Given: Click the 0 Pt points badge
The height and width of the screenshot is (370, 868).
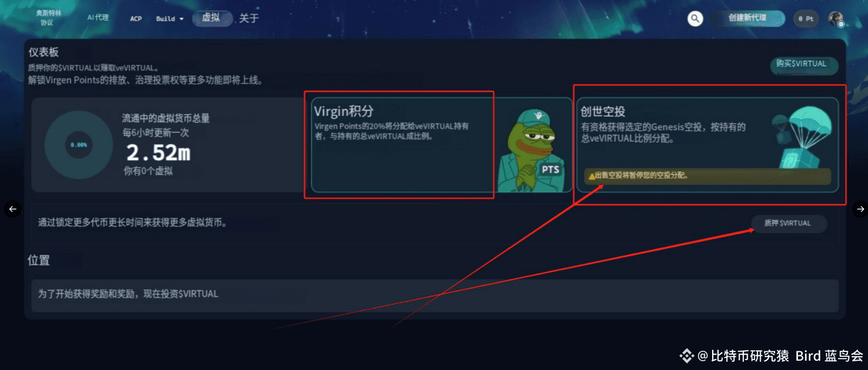Looking at the screenshot, I should tap(806, 19).
